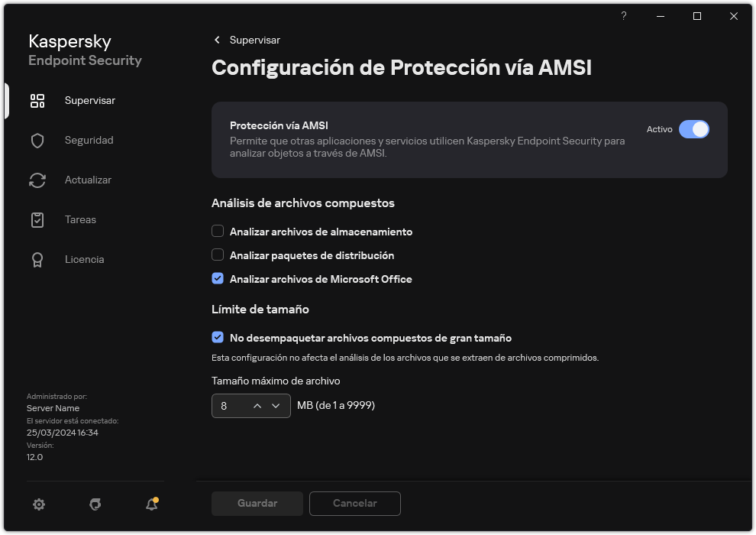The image size is (756, 535).
Task: Open the Seguridad section
Action: [x=89, y=140]
